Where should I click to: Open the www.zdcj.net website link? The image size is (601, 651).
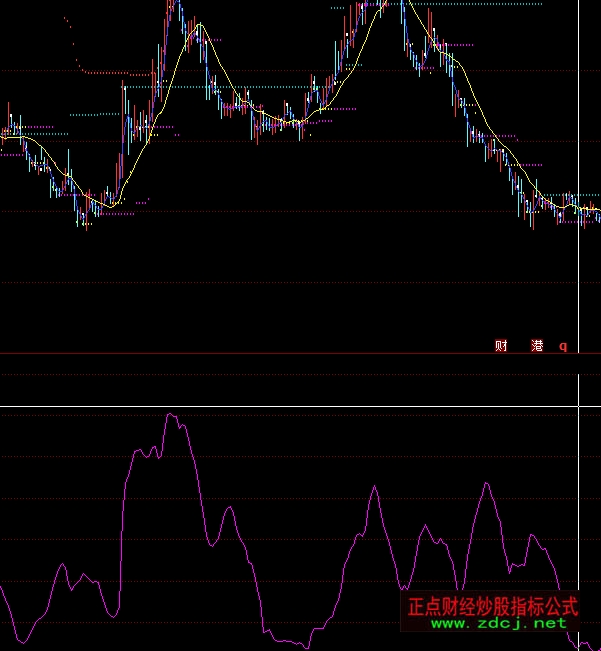coord(498,623)
